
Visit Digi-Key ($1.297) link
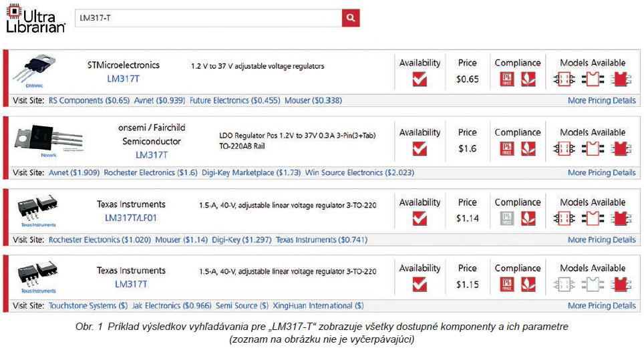coord(242,239)
